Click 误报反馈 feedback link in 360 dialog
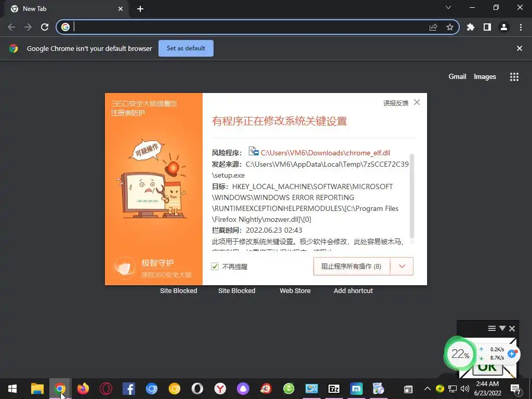The width and height of the screenshot is (532, 399). (395, 103)
